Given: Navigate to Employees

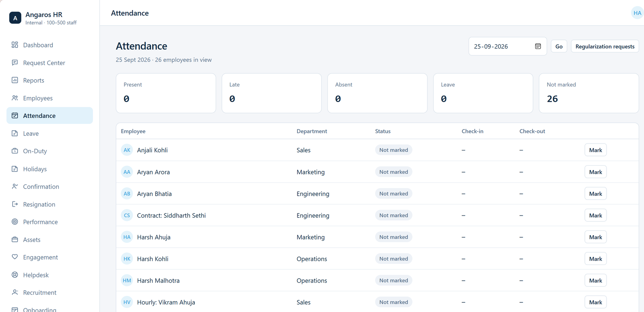Looking at the screenshot, I should pyautogui.click(x=50, y=98).
